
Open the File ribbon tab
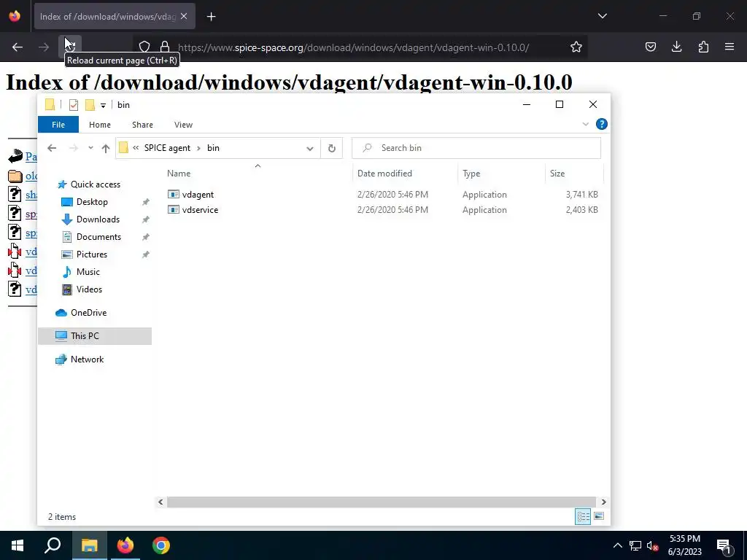[x=58, y=125]
